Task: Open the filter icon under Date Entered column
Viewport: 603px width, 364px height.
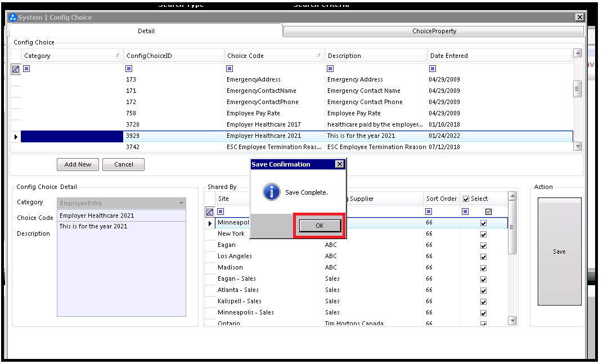Action: (433, 69)
